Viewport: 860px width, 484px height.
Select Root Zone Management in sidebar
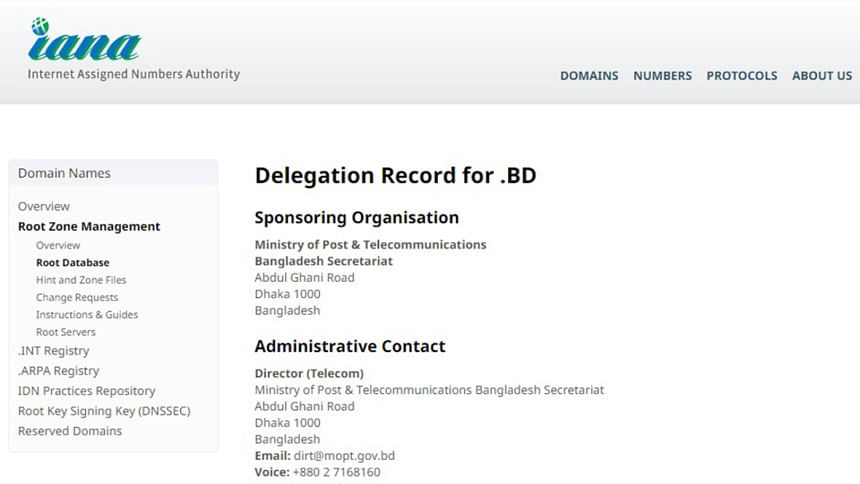[x=89, y=226]
